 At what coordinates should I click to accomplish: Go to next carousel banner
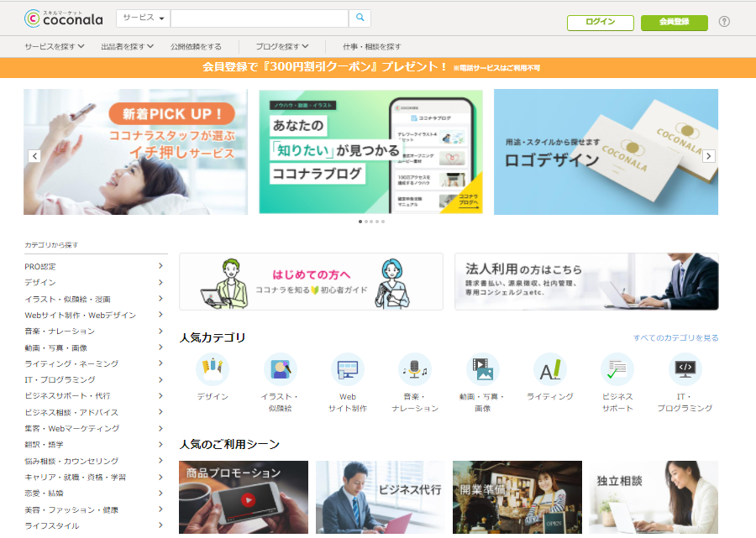coord(708,156)
